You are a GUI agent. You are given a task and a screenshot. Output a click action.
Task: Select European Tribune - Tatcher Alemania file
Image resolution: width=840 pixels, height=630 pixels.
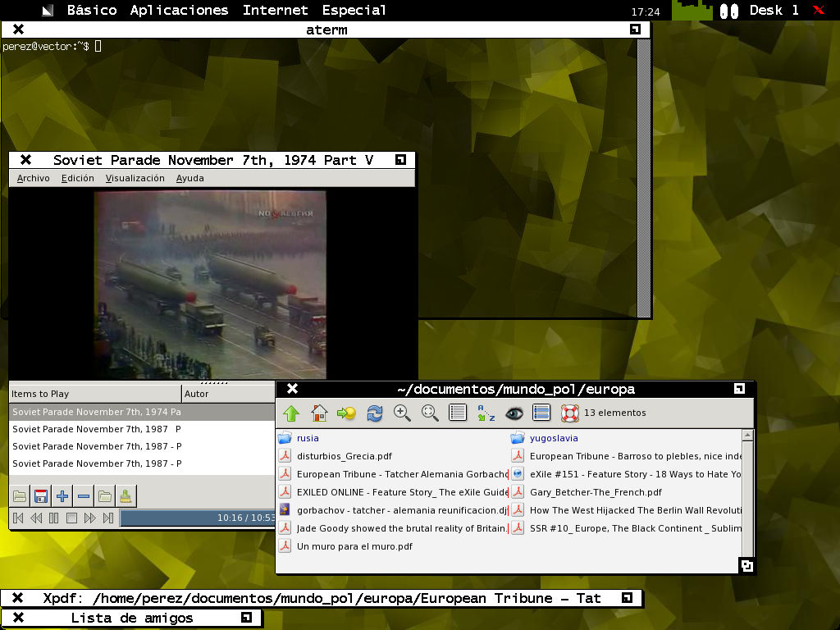coord(393,474)
